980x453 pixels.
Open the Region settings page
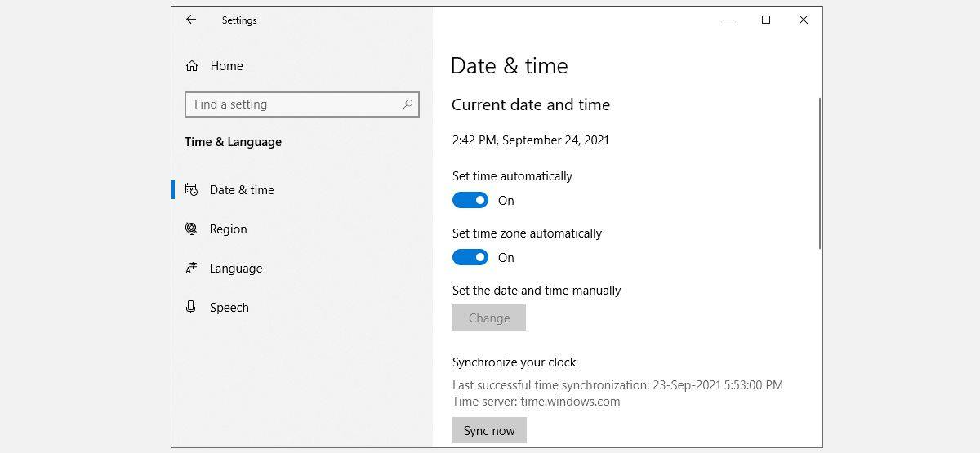coord(228,229)
